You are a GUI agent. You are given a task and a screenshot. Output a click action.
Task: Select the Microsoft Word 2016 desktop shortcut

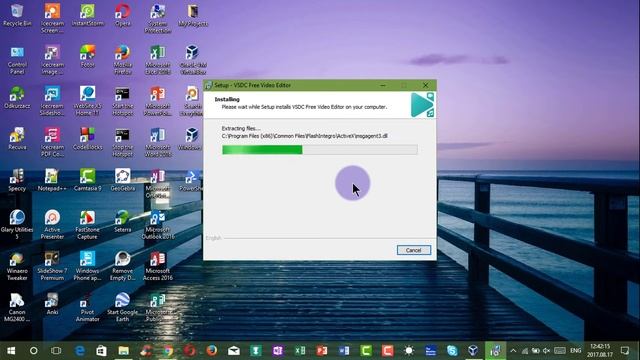click(158, 142)
